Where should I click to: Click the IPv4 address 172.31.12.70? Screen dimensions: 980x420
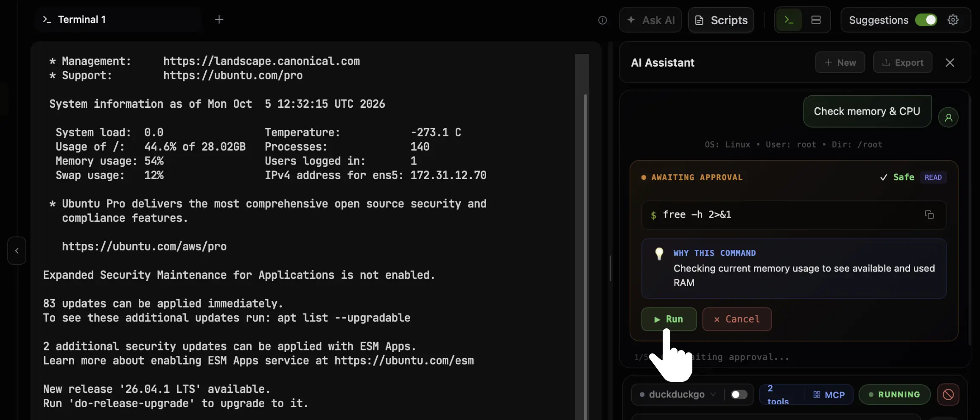click(x=448, y=175)
